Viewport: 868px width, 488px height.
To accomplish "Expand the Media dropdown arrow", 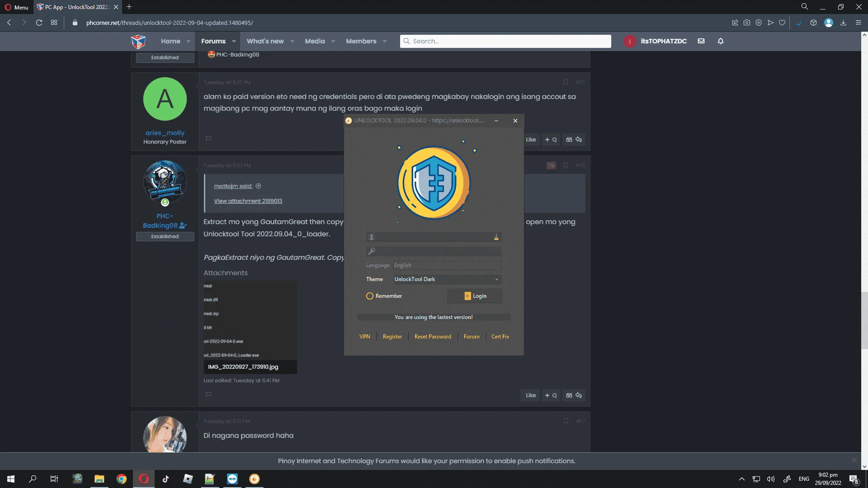I will coord(333,41).
